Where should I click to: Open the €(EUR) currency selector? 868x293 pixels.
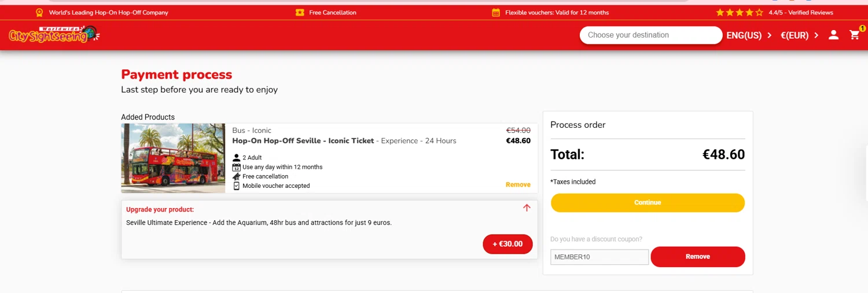point(800,35)
